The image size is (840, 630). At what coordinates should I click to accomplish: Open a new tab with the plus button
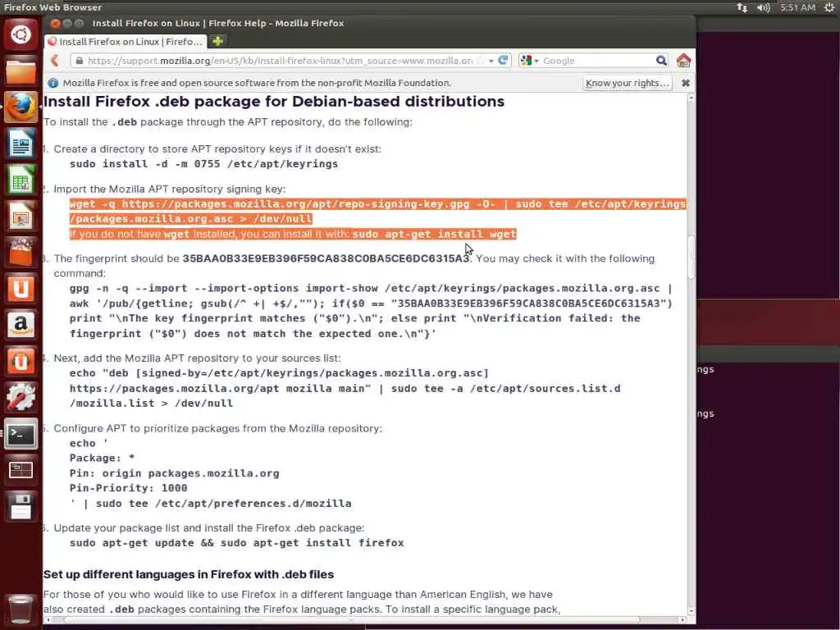pos(218,41)
